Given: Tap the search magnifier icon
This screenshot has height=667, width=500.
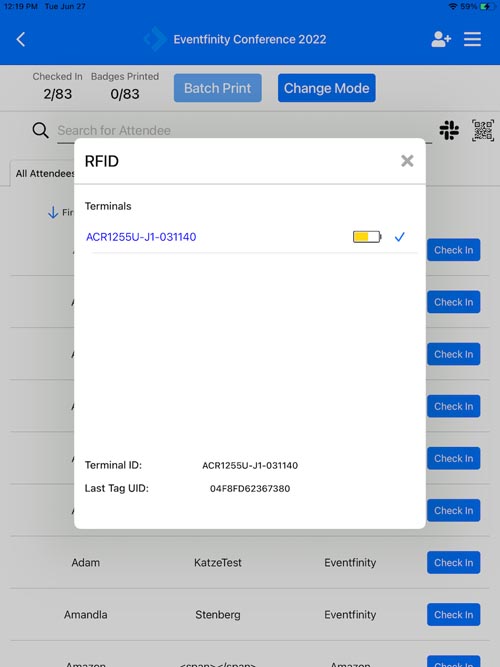Looking at the screenshot, I should pos(40,130).
